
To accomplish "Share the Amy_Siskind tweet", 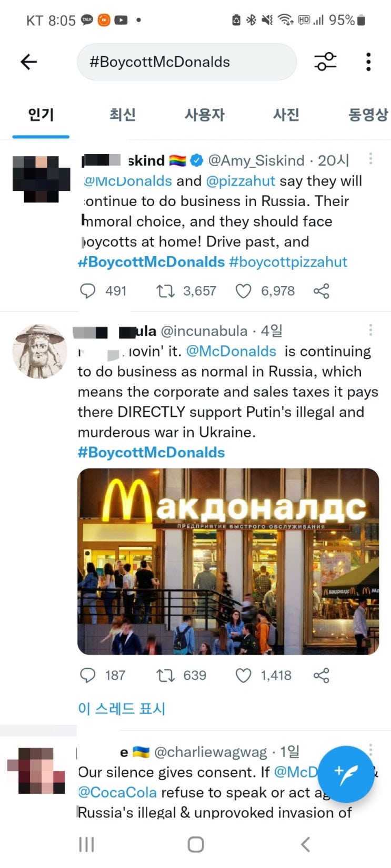I will [322, 291].
